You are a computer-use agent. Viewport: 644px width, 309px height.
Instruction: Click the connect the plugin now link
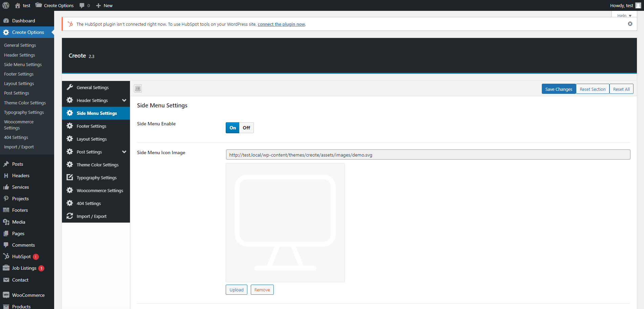[281, 24]
